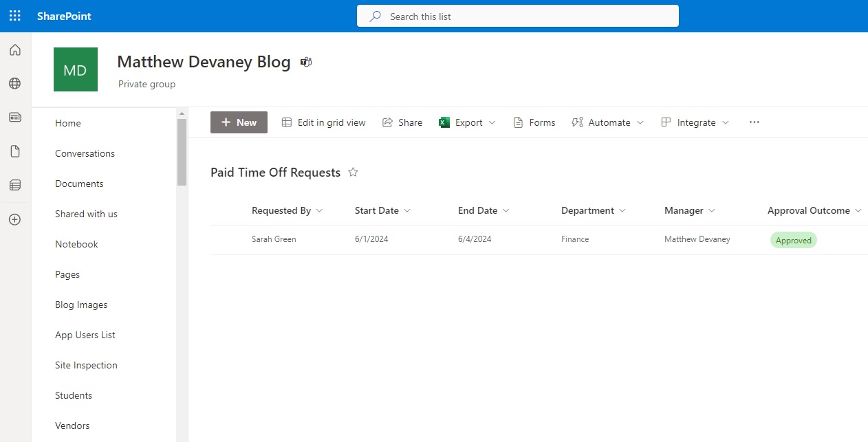Click the green Approved status pill

tap(794, 241)
